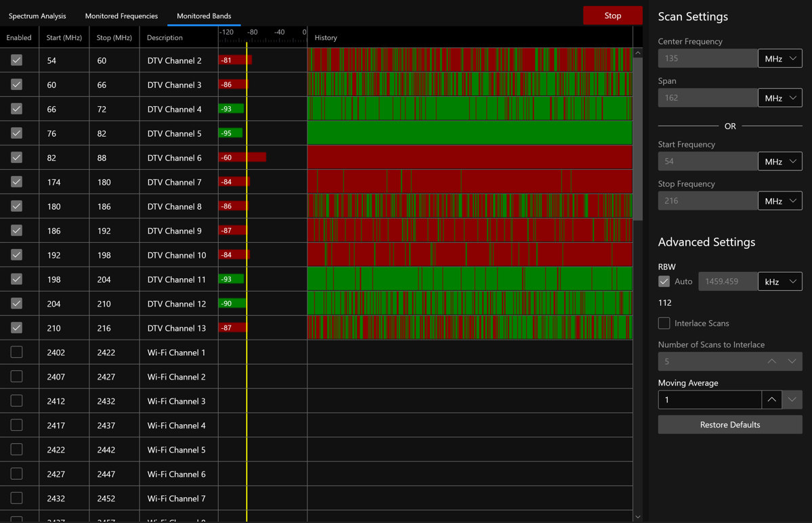Enable Wi-Fi Channel 1 band
The height and width of the screenshot is (523, 812).
(x=16, y=352)
